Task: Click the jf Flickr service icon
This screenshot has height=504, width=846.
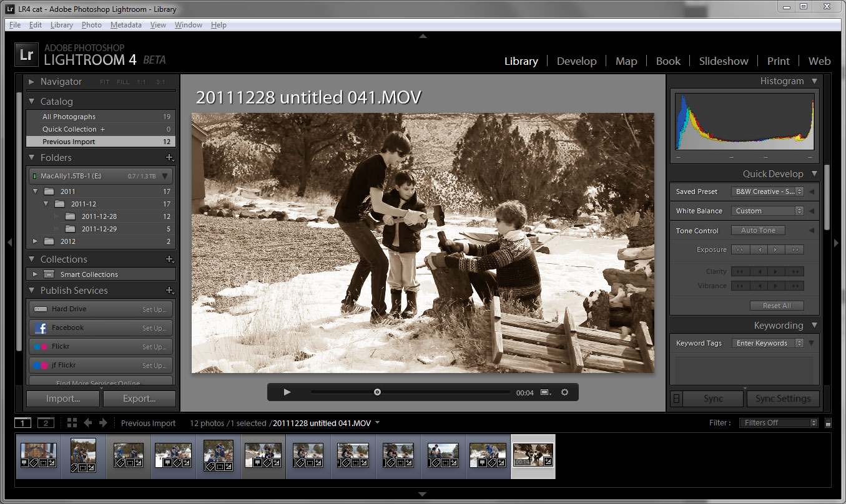Action: (x=41, y=366)
